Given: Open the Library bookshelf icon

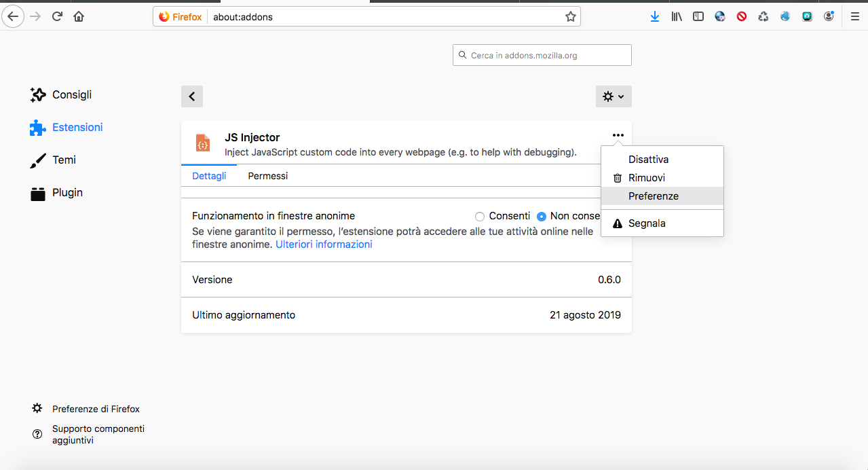Looking at the screenshot, I should point(677,16).
